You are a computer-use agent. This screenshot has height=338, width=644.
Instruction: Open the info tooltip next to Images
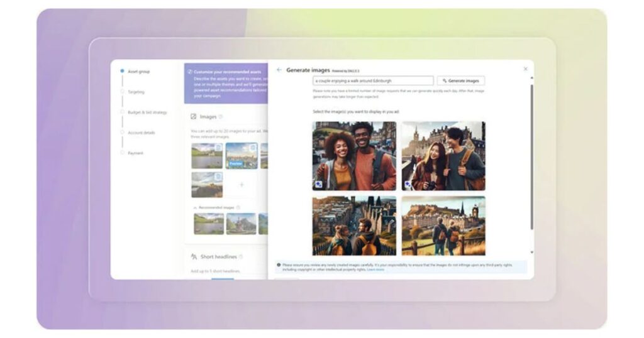(221, 117)
